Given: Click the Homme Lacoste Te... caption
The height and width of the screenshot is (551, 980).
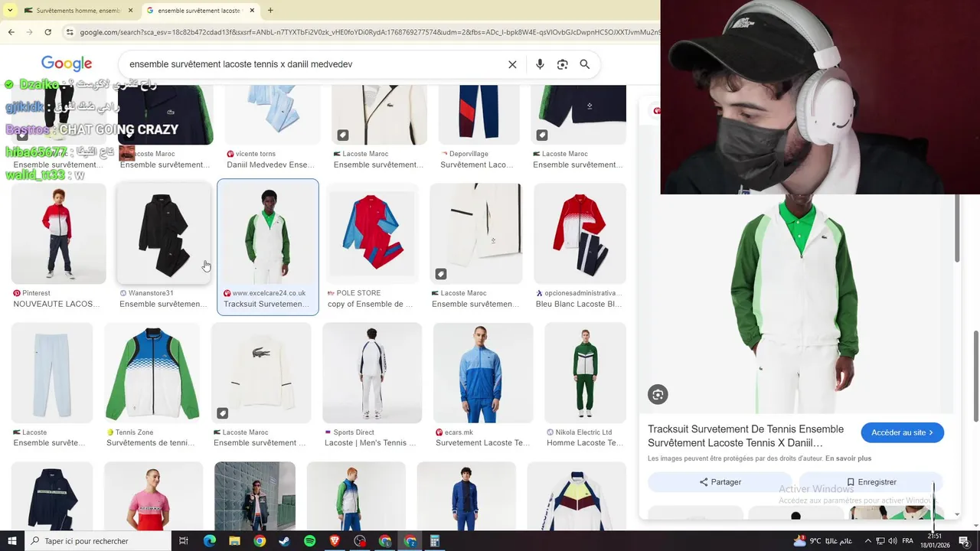Looking at the screenshot, I should [585, 443].
